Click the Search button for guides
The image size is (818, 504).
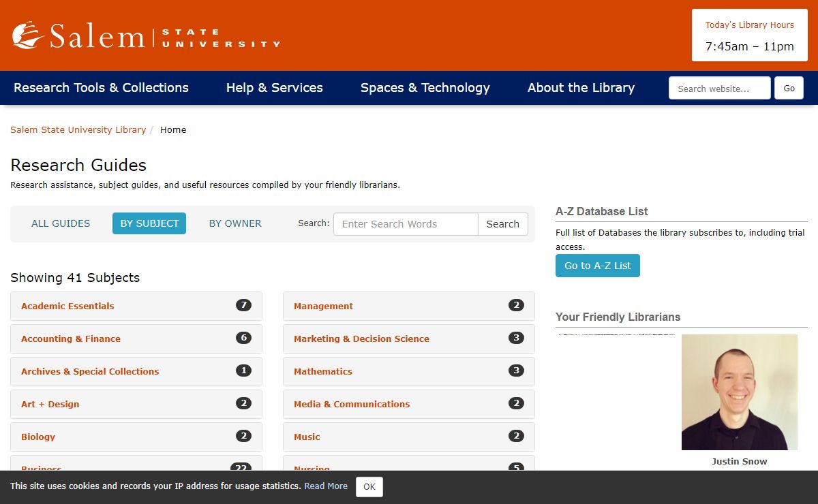pyautogui.click(x=503, y=224)
